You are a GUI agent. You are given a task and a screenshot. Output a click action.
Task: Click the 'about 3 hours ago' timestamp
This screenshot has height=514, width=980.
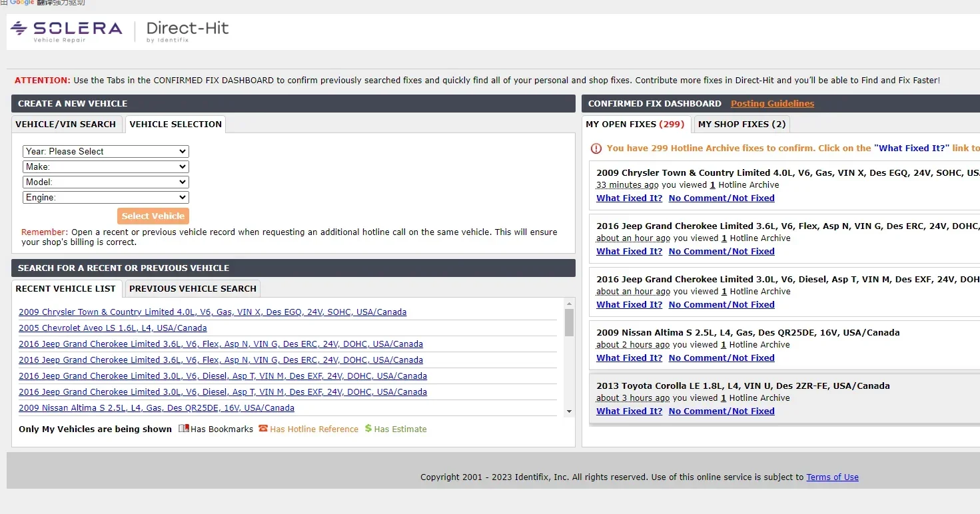click(x=633, y=398)
